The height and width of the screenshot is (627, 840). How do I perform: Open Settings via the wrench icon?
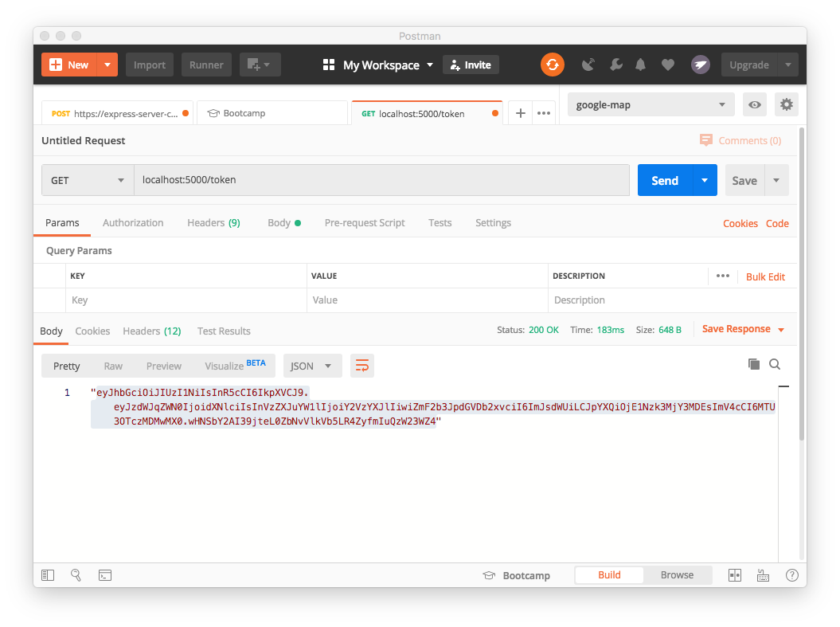point(616,65)
